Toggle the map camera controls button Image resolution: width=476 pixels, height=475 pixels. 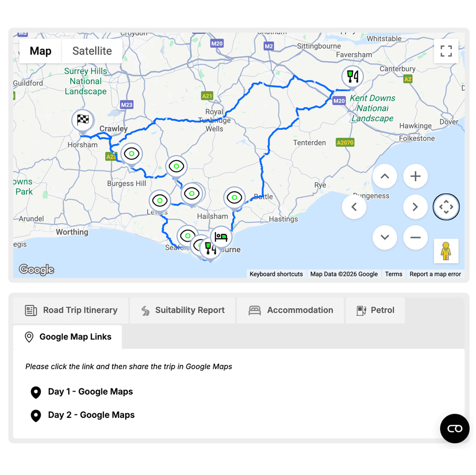pyautogui.click(x=446, y=207)
